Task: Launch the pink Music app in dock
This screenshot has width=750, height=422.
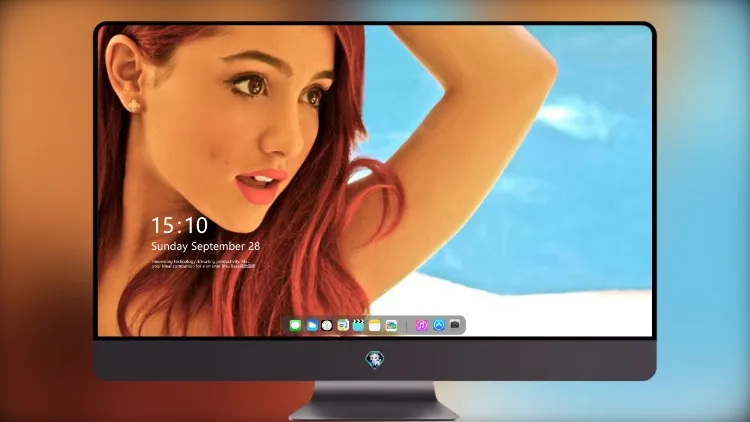Action: pos(421,326)
